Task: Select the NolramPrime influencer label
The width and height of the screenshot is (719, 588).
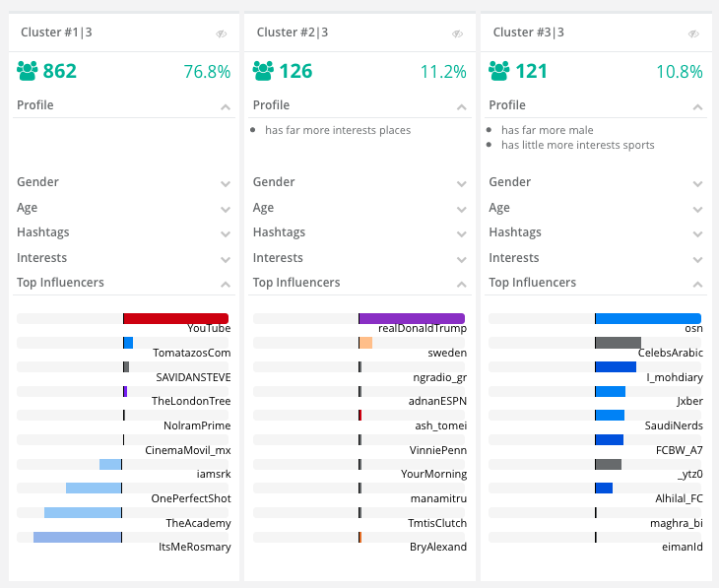Action: click(x=197, y=425)
